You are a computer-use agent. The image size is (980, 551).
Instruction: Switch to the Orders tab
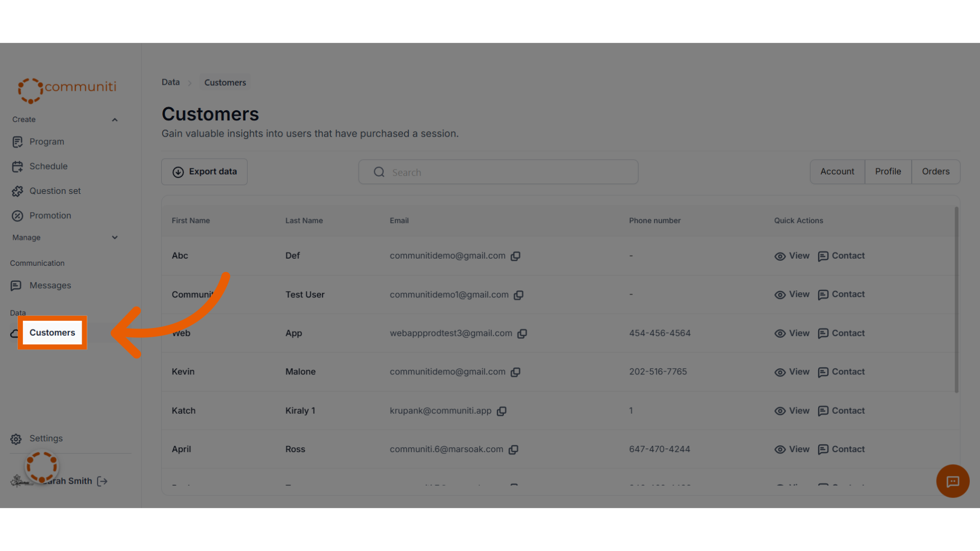936,172
